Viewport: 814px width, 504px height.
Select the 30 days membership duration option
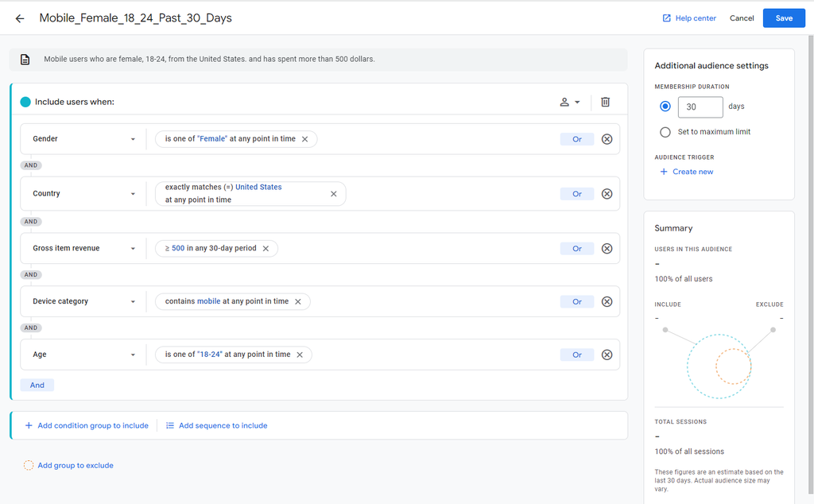click(665, 106)
